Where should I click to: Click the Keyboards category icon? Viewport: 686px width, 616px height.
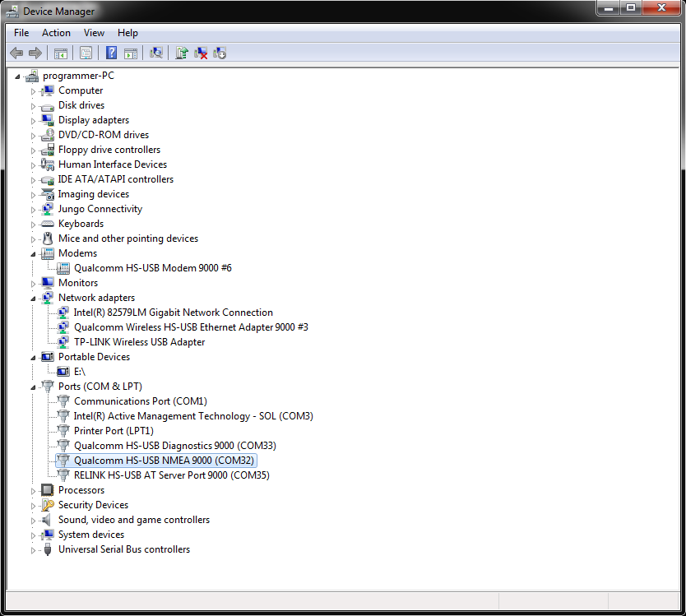click(x=47, y=224)
